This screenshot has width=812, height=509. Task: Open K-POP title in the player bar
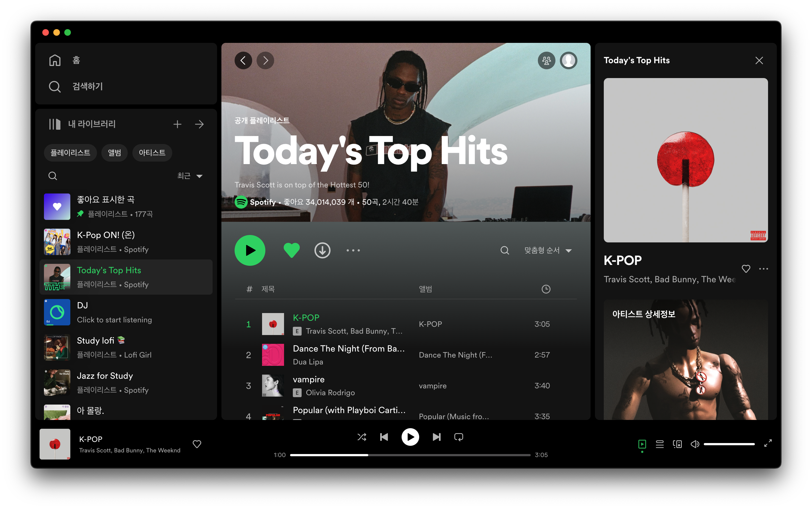coord(91,439)
